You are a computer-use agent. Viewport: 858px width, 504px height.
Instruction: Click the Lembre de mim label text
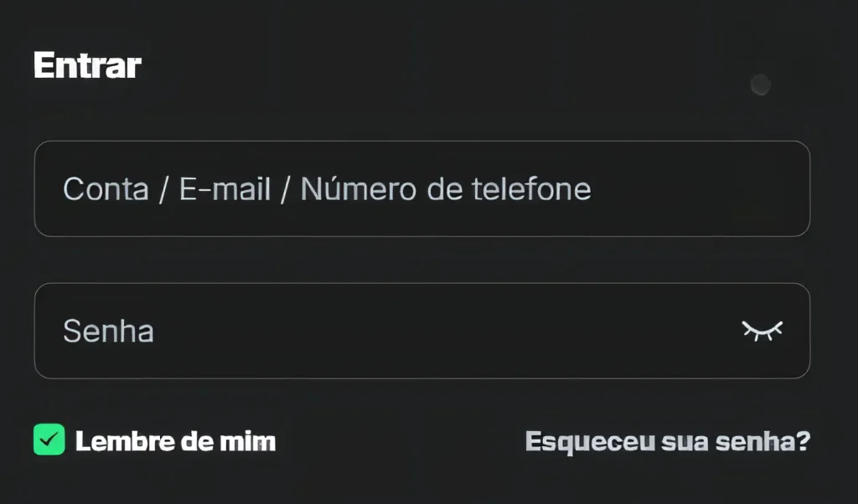click(175, 441)
